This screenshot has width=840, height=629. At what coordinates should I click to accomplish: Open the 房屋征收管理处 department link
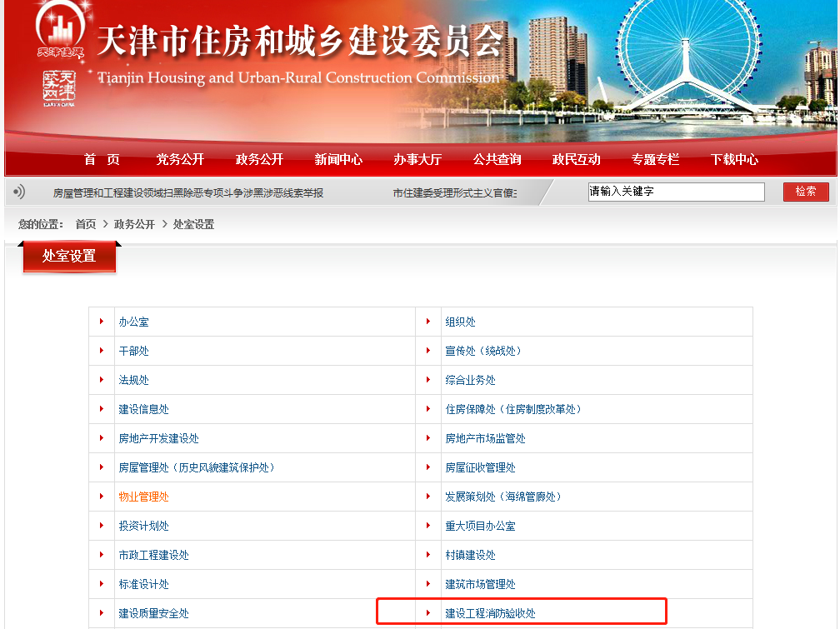[x=481, y=467]
